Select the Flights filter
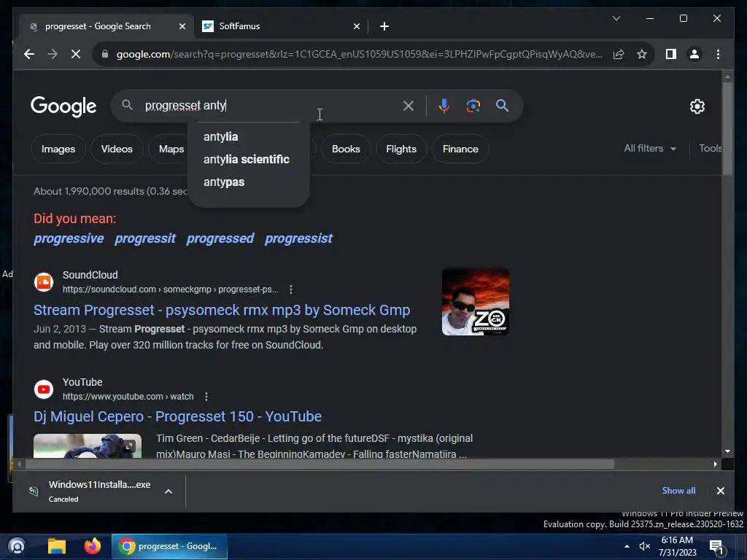The image size is (747, 560). 401,149
